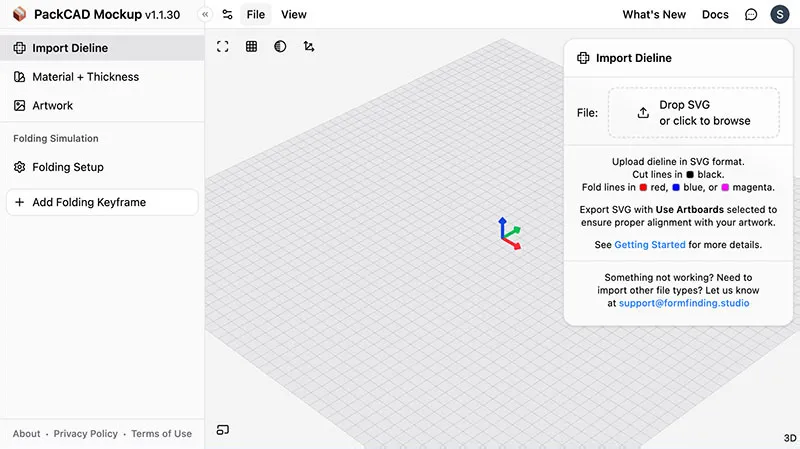Click the About footer link
Screen dimensions: 800x449
[27, 434]
